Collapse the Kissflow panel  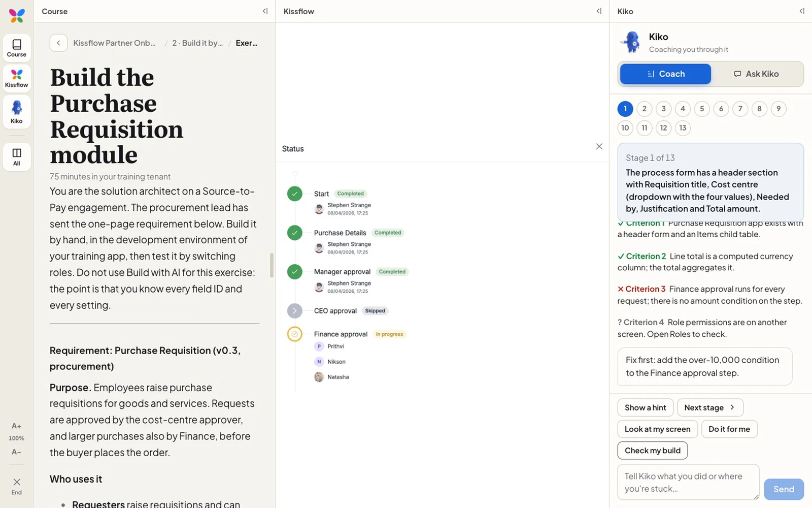(599, 11)
